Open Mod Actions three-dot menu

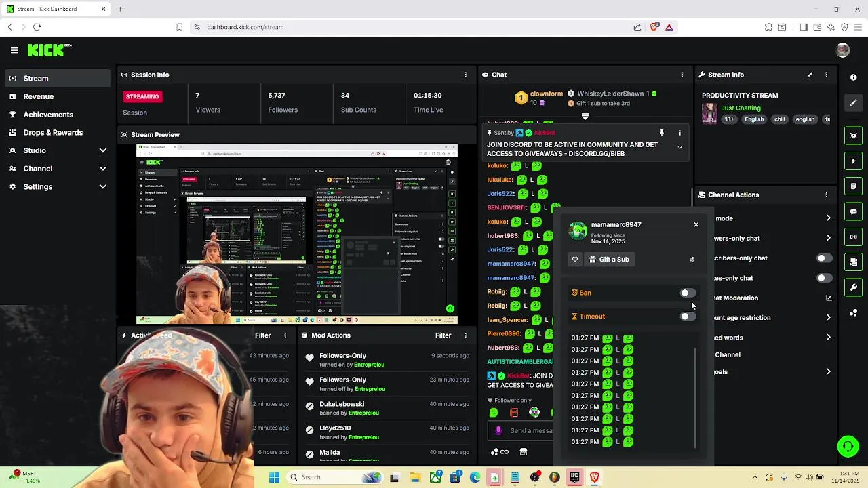[x=465, y=335]
